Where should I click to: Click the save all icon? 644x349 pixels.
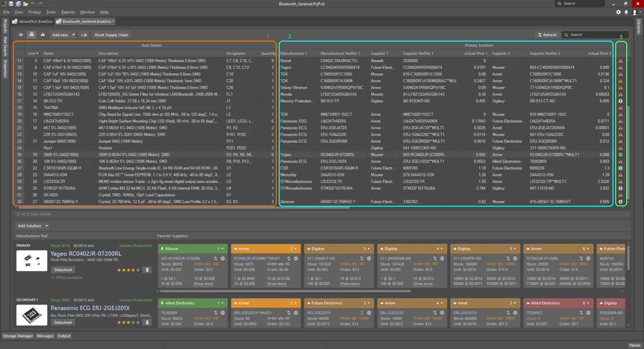tap(18, 4)
